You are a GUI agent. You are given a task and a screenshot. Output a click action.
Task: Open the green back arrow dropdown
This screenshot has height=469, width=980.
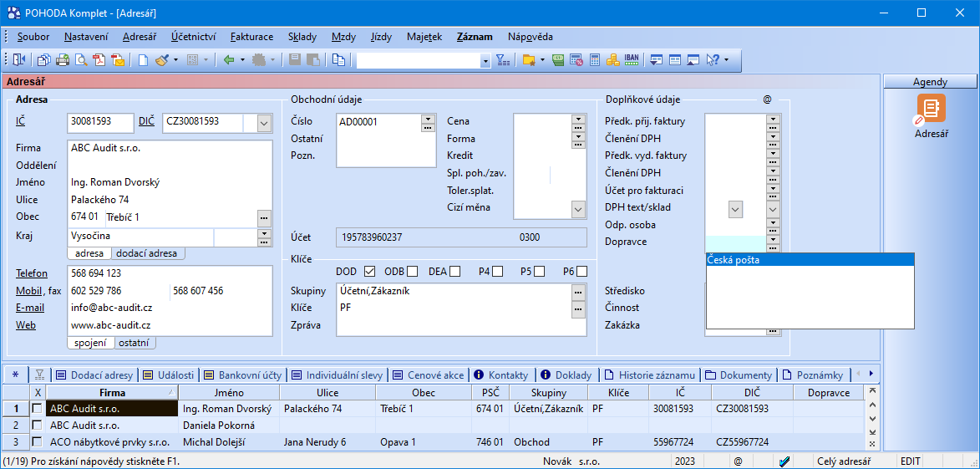pyautogui.click(x=242, y=60)
